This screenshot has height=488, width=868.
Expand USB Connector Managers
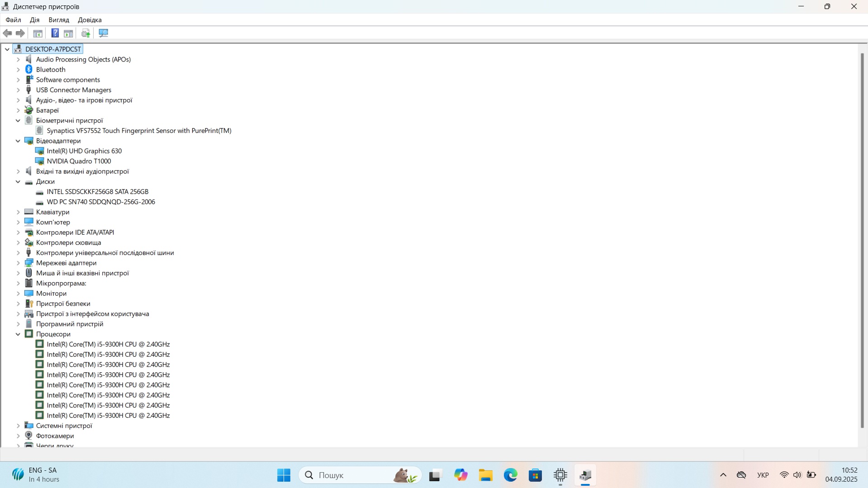tap(18, 90)
